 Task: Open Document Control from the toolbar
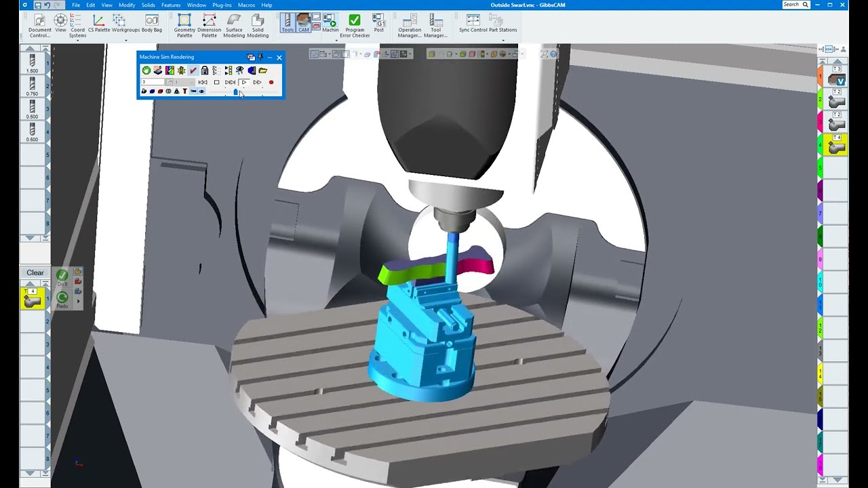[x=39, y=25]
